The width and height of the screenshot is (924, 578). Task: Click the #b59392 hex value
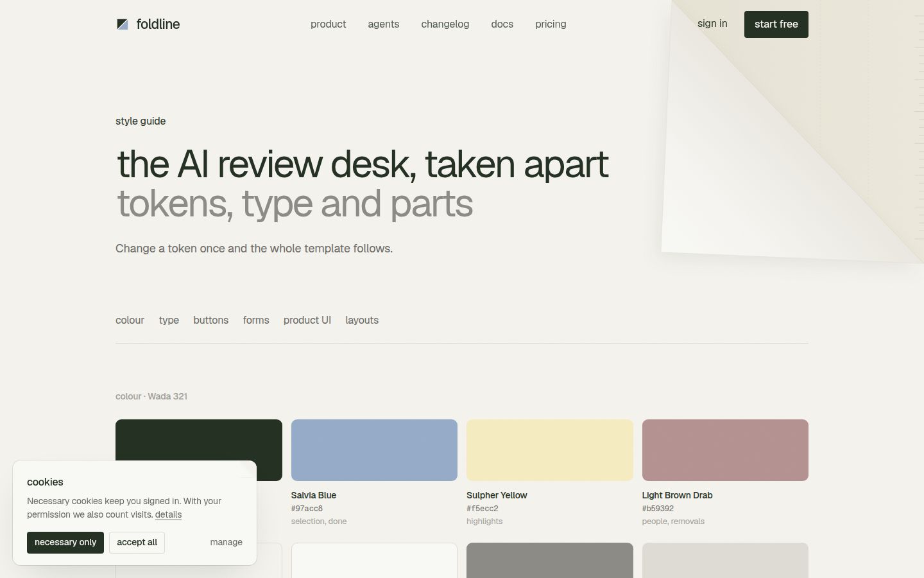[x=658, y=509]
